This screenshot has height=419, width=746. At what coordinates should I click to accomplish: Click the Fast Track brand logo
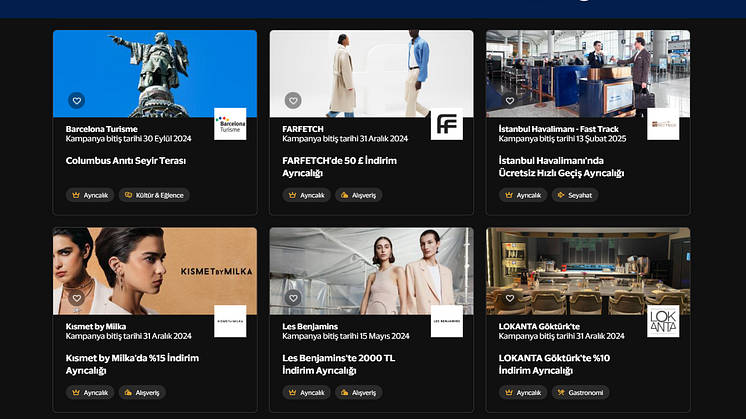(x=663, y=124)
